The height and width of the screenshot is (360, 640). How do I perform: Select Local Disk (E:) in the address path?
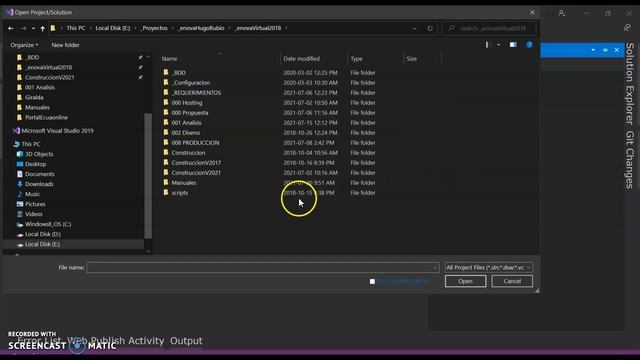[x=113, y=28]
